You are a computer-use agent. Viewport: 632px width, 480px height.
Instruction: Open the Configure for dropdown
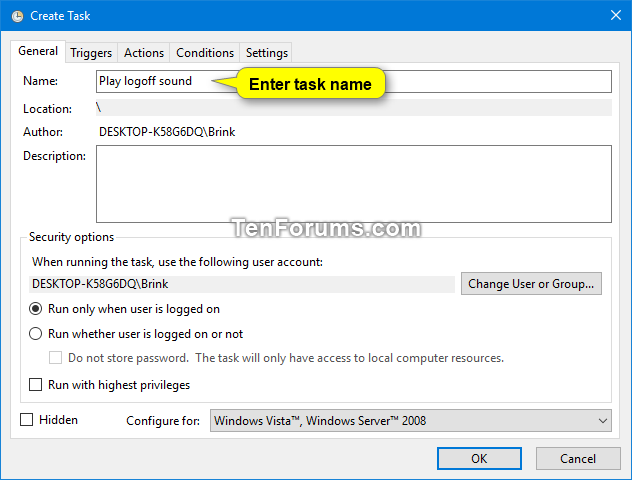pos(410,421)
